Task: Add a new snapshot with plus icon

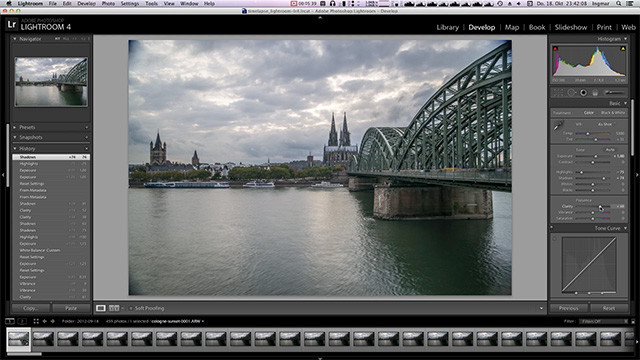Action: [87, 138]
